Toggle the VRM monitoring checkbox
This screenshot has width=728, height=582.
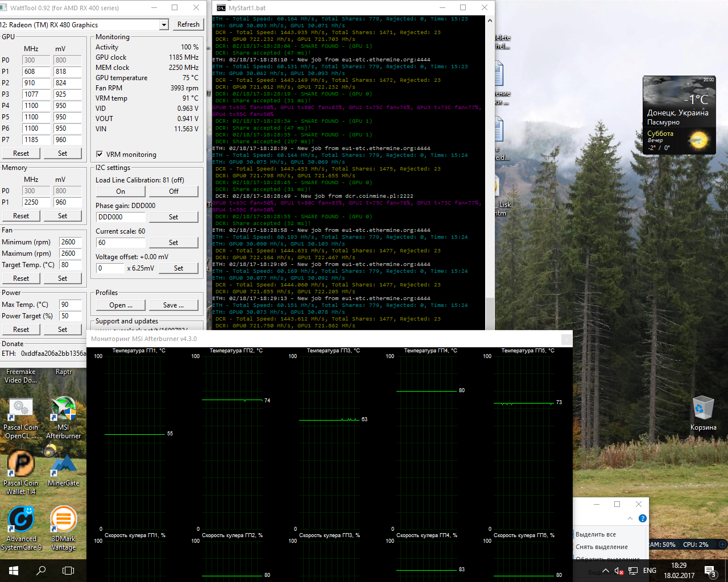pos(100,154)
